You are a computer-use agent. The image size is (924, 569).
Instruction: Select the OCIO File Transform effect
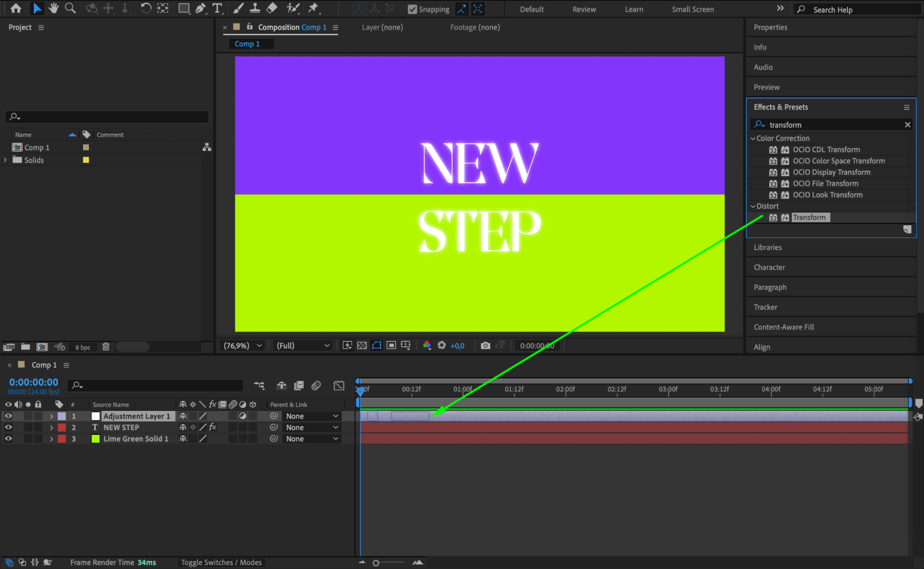825,184
